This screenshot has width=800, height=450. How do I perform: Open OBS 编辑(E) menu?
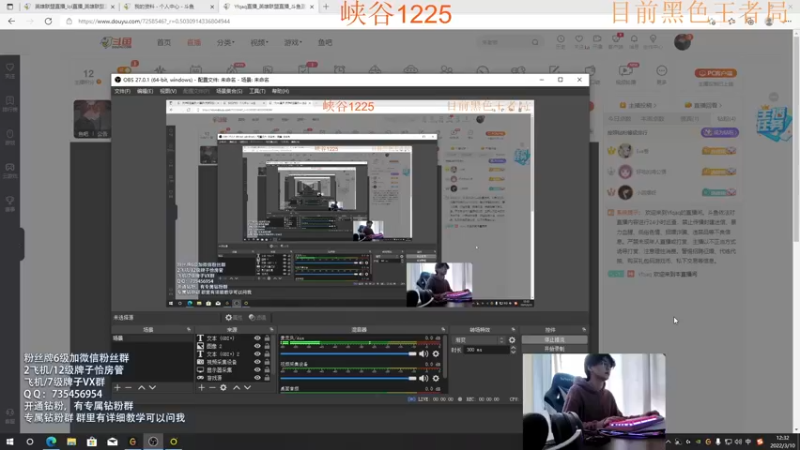[145, 91]
